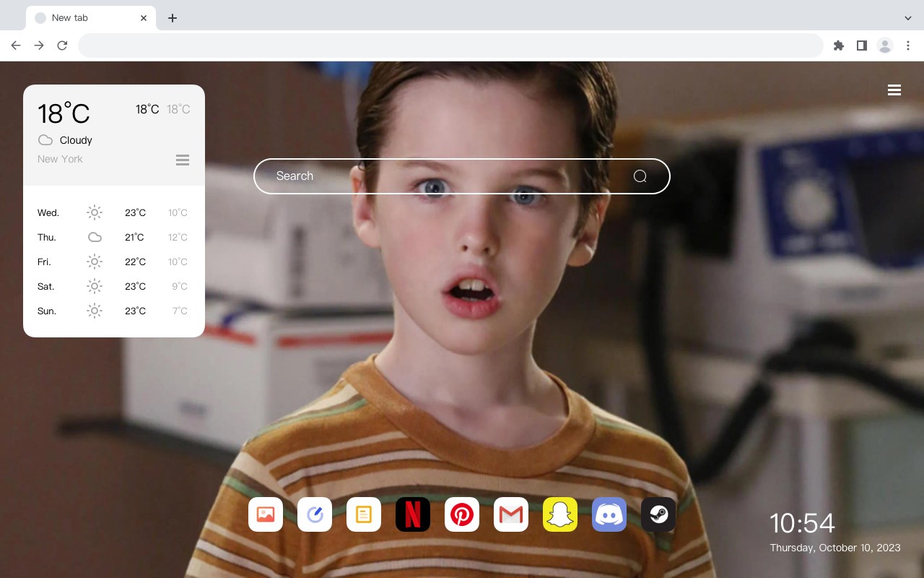Open the blue circle to-do shortcut
Image resolution: width=924 pixels, height=578 pixels.
pos(315,514)
